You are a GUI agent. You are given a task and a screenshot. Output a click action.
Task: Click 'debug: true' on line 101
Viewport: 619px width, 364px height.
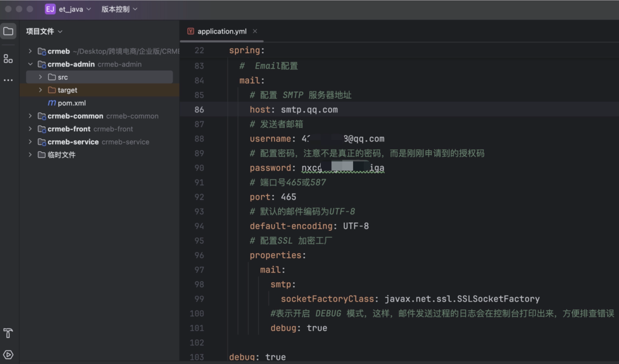299,328
